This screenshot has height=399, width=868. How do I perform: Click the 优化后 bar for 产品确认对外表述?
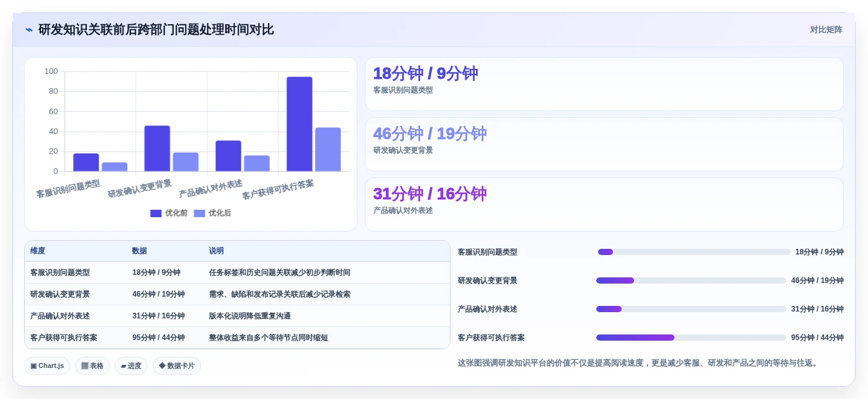pyautogui.click(x=257, y=163)
